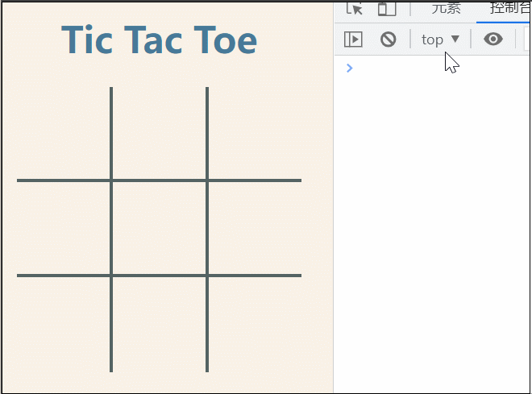The height and width of the screenshot is (394, 532).
Task: Create a live expression with the eye icon
Action: tap(493, 39)
